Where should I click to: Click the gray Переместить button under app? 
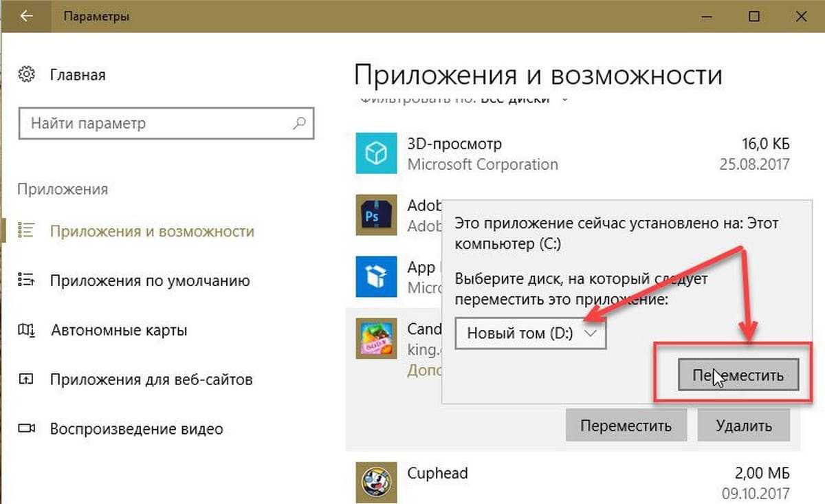625,425
